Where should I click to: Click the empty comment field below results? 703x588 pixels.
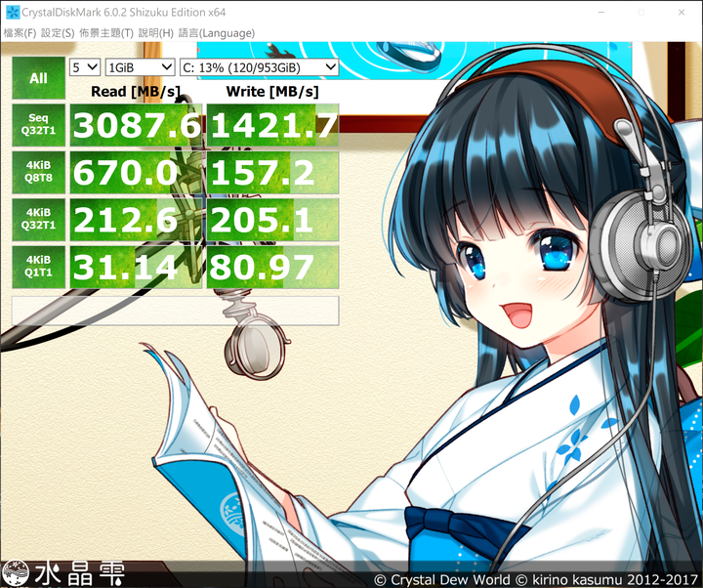(x=176, y=311)
